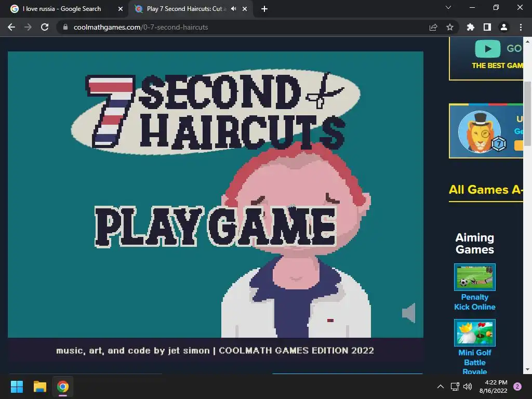Image resolution: width=532 pixels, height=399 pixels.
Task: Click Mini Golf Battle Royale link
Action: 475,362
